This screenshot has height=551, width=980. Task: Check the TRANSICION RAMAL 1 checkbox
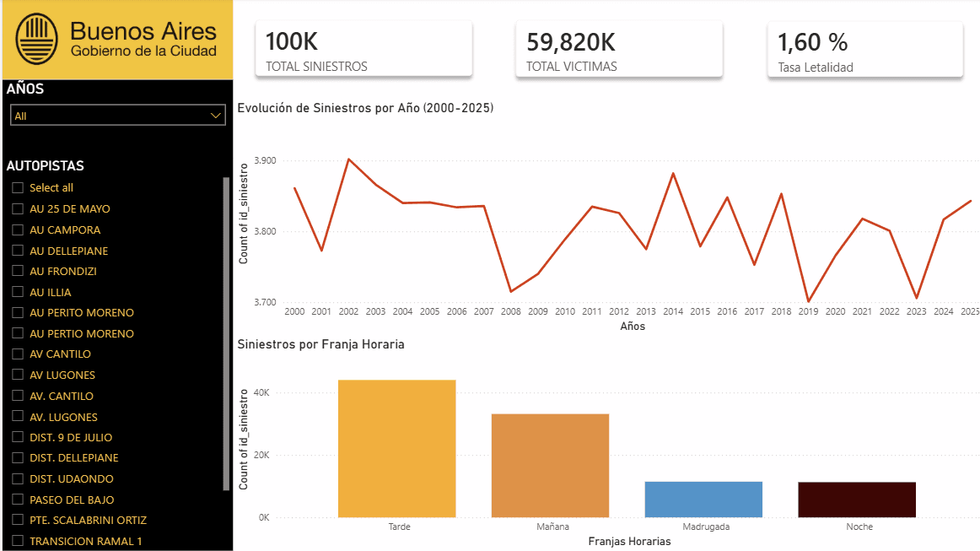pos(18,540)
